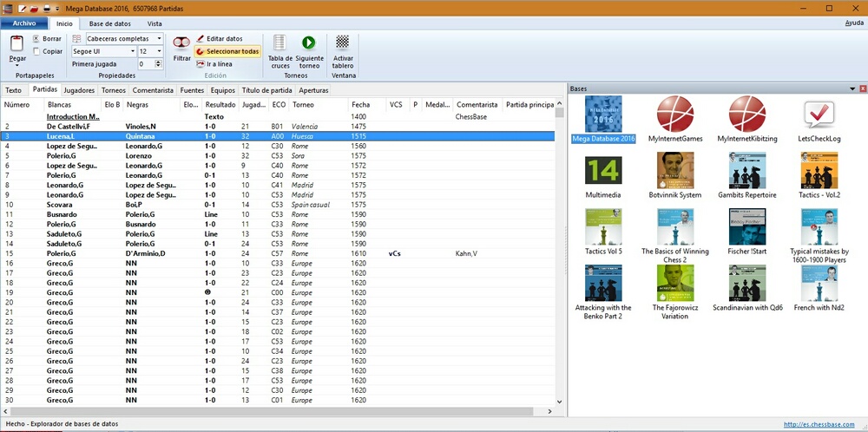Image resolution: width=868 pixels, height=432 pixels.
Task: Click the Ir a línea icon
Action: [201, 63]
